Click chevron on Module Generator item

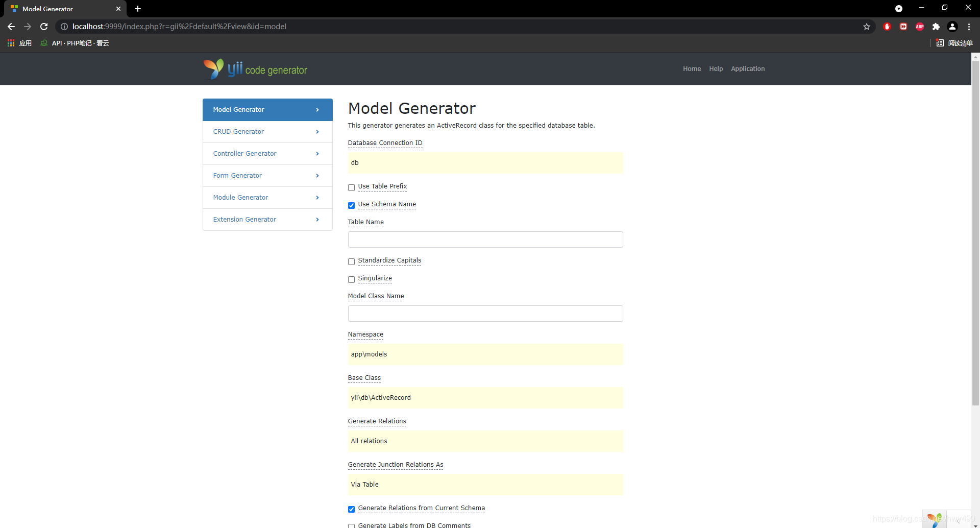coord(317,198)
